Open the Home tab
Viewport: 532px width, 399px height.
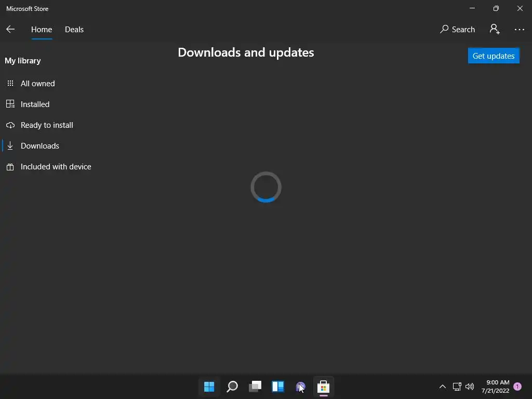tap(42, 30)
